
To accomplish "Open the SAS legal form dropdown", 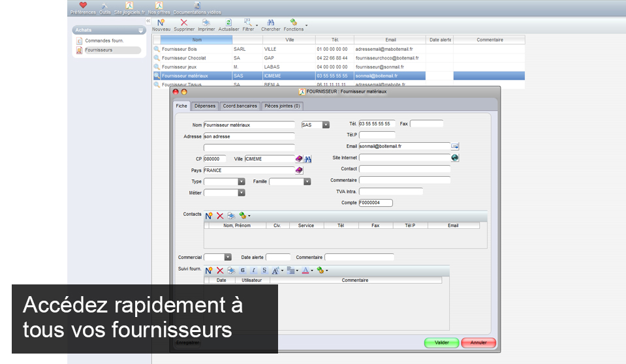I will (x=326, y=125).
